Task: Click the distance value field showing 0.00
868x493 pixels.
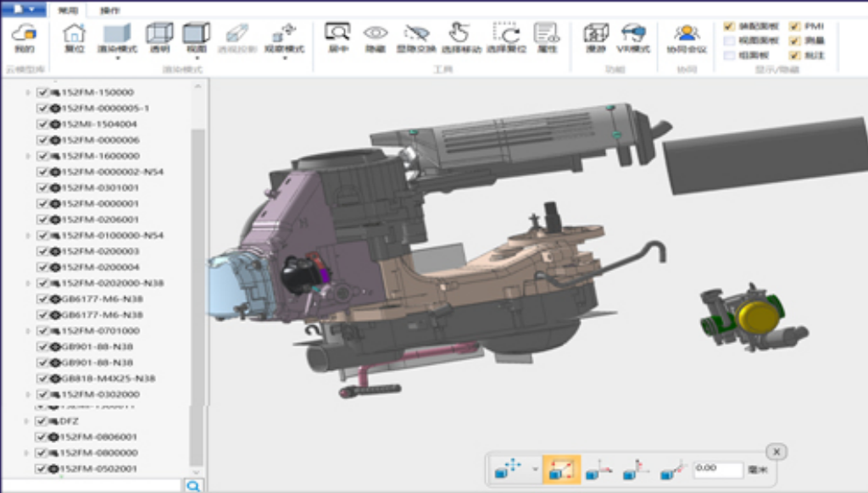Action: pos(717,468)
